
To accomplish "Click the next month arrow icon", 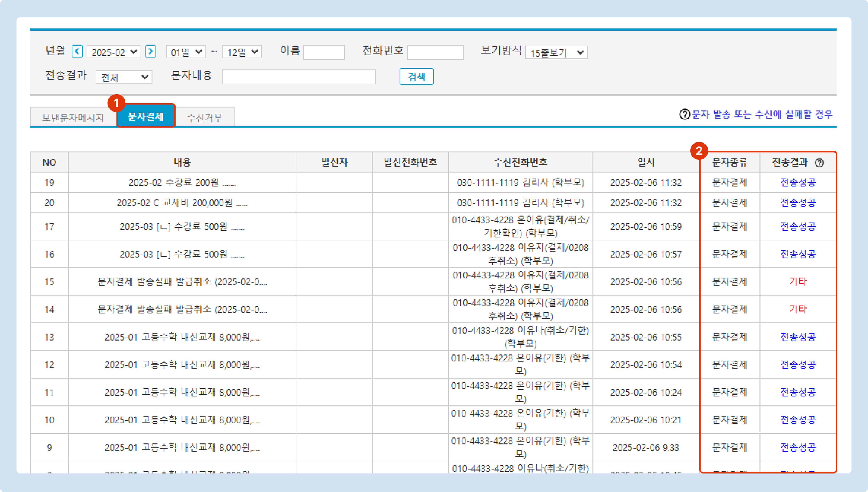I will point(150,51).
